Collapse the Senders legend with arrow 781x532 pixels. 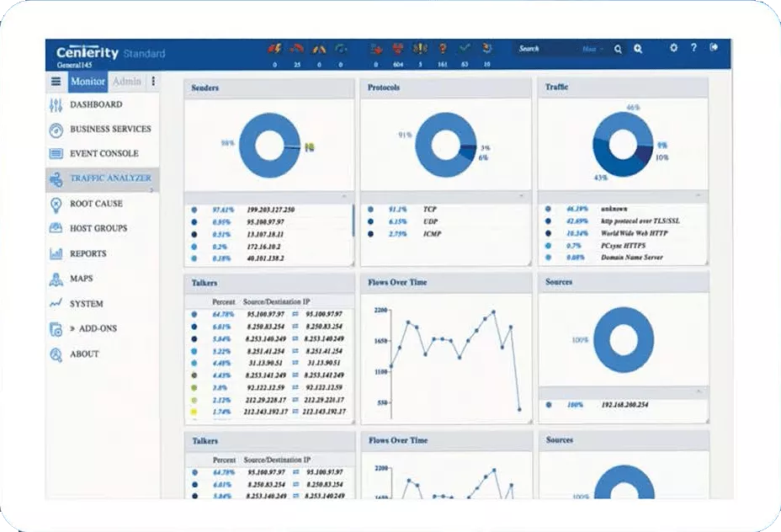tap(343, 196)
